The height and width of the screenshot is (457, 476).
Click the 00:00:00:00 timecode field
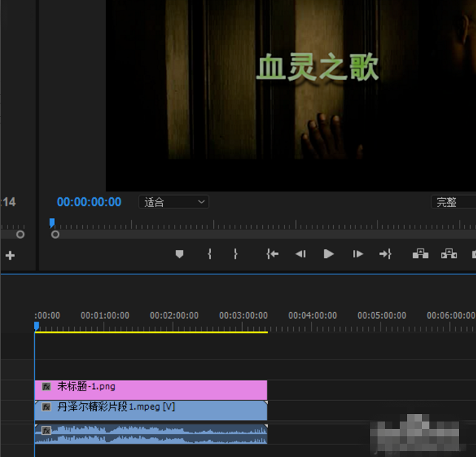click(89, 202)
